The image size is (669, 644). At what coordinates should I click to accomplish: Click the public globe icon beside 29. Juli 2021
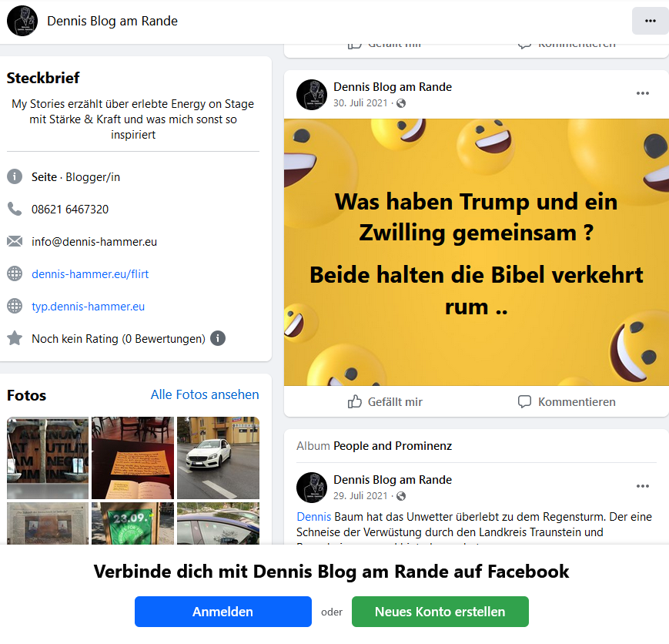click(x=401, y=496)
